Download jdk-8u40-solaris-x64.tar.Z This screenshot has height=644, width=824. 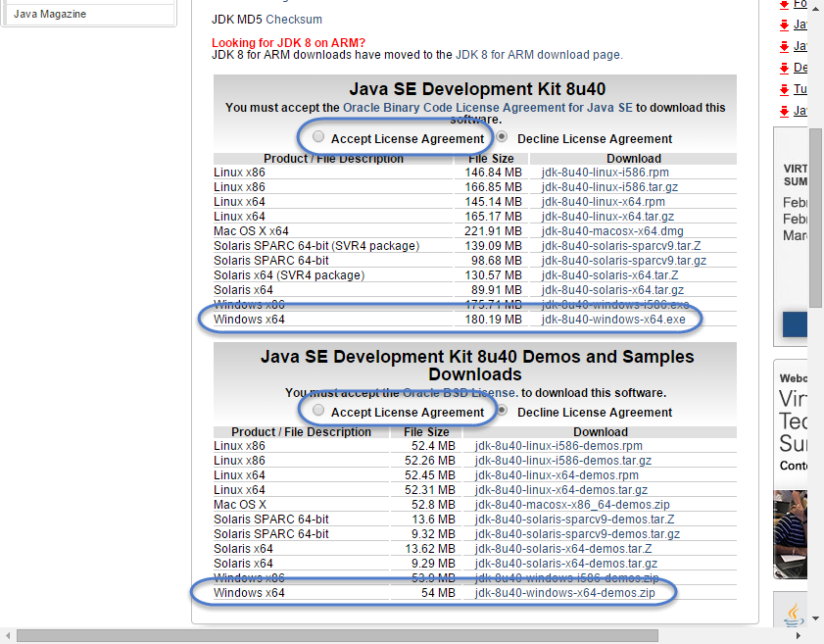pos(609,275)
